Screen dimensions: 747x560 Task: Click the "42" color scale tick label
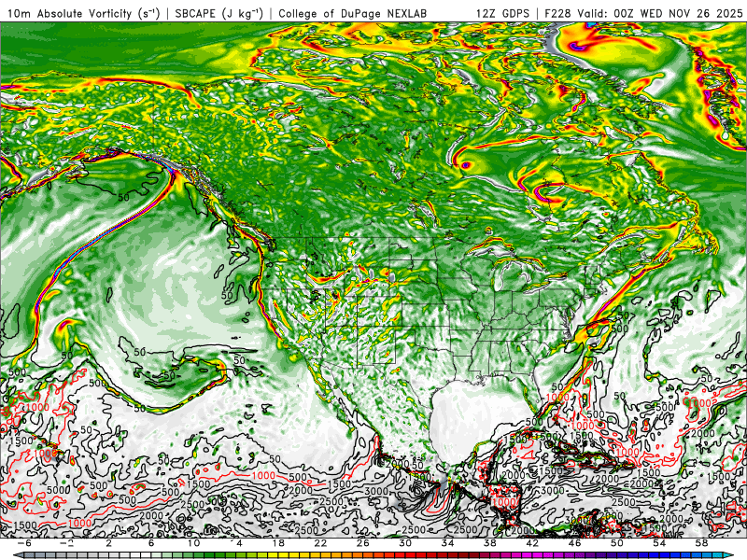click(532, 543)
